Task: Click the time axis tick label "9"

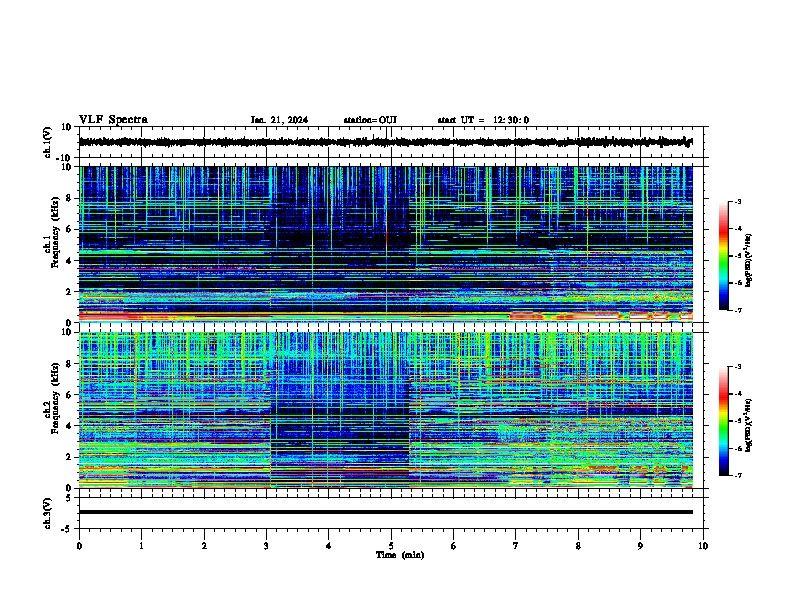Action: [640, 546]
